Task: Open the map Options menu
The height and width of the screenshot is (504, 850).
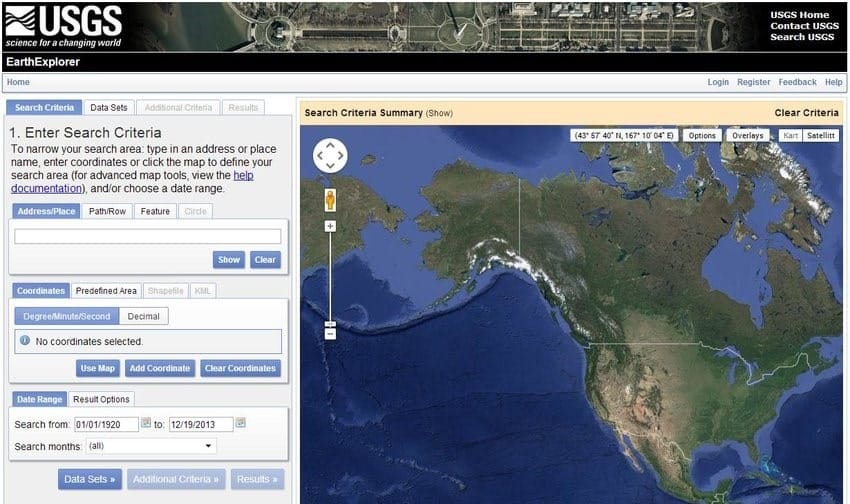Action: (x=702, y=135)
